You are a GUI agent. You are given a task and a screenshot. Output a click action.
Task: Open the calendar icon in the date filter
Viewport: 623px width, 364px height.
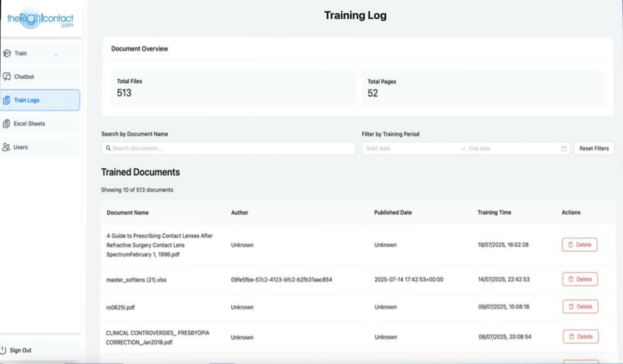(563, 148)
